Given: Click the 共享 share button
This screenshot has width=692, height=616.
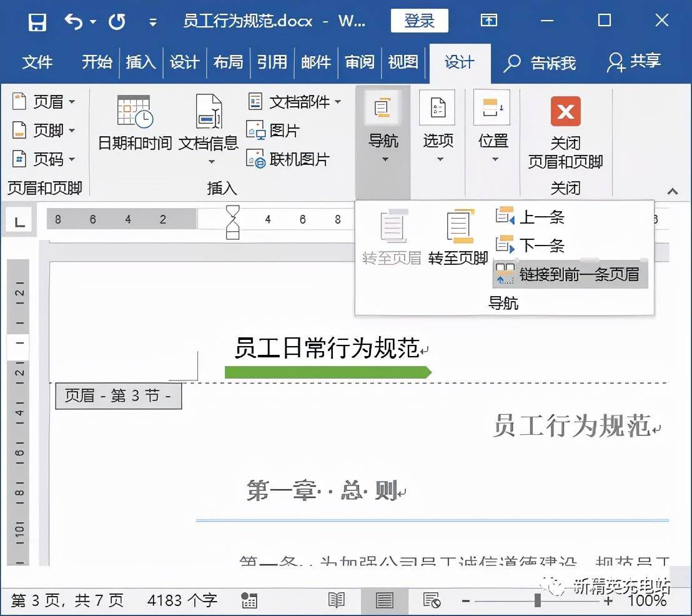Looking at the screenshot, I should tap(634, 62).
